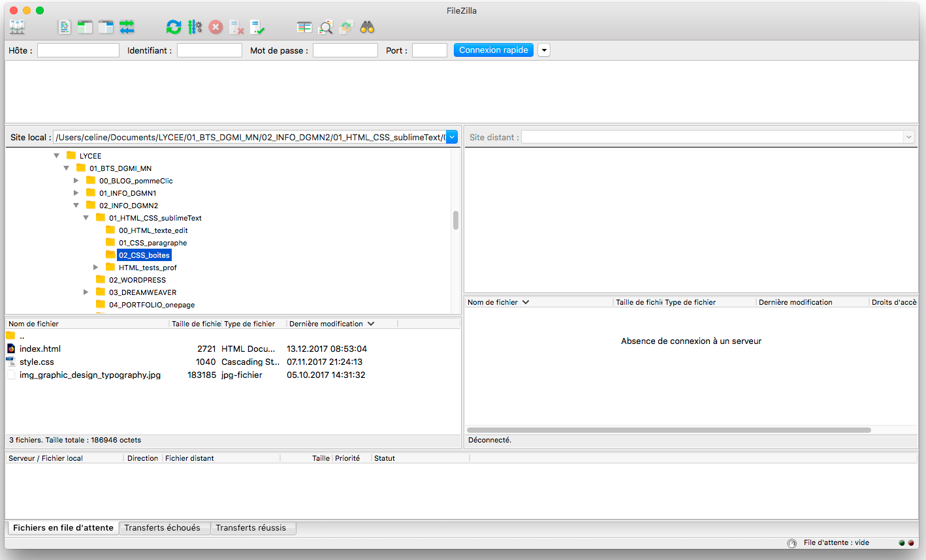Click the folder icon of 02_WORDPRESS

(x=101, y=279)
